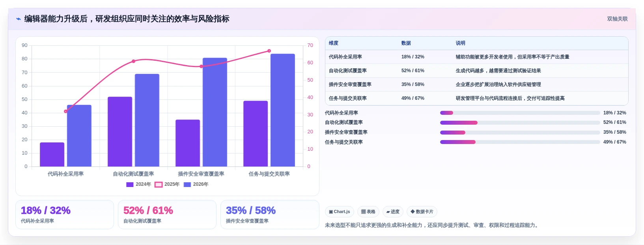Screen dimensions: 644x245
Task: Click the 2025 line point above 任务与提交关联率
Action: 269,51
